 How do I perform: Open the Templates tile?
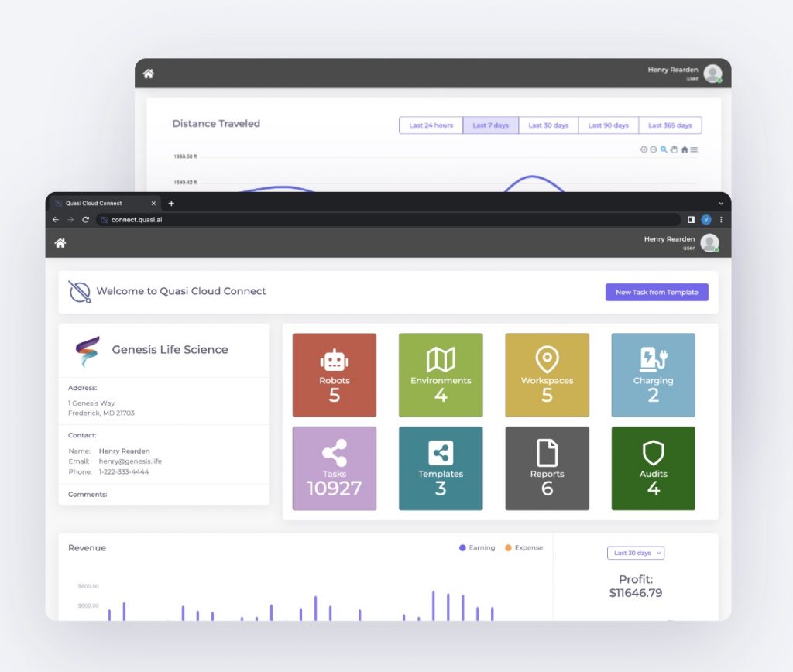pyautogui.click(x=441, y=468)
